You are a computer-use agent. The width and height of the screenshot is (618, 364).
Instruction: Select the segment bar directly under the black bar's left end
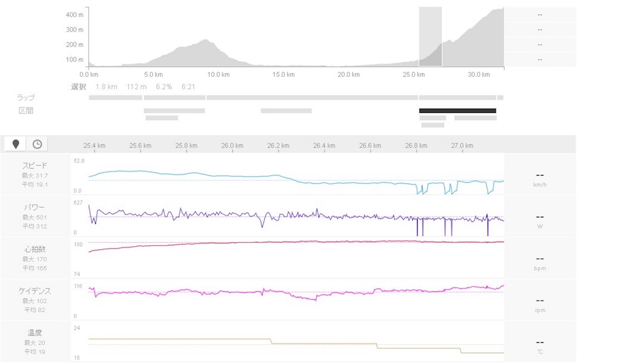(x=433, y=118)
